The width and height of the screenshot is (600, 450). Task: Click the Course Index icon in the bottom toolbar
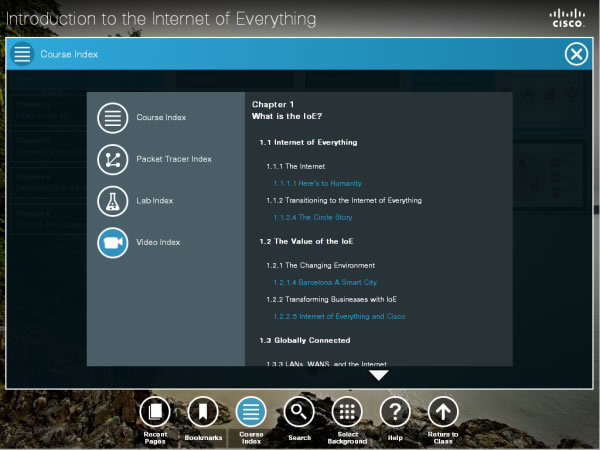(x=251, y=411)
